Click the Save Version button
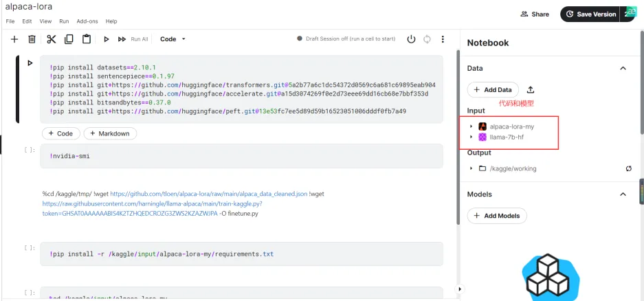Viewport: 644px width, 301px height. click(591, 14)
